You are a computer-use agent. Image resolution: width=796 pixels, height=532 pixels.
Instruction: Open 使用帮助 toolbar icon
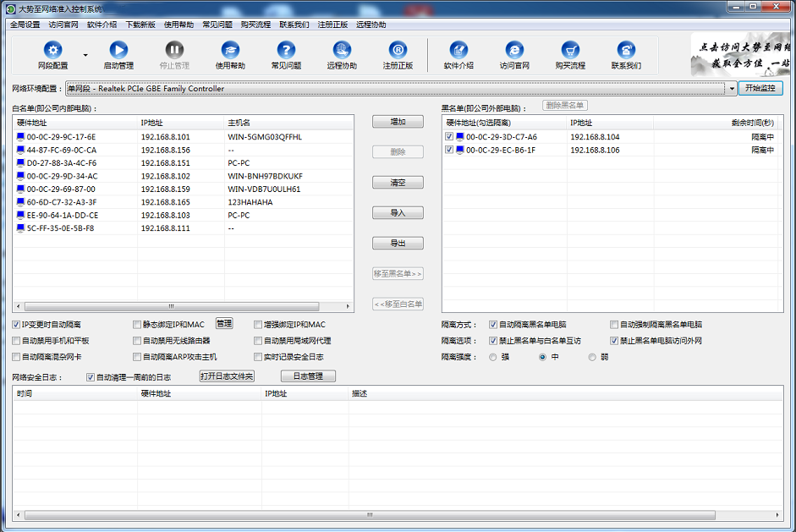click(x=230, y=50)
